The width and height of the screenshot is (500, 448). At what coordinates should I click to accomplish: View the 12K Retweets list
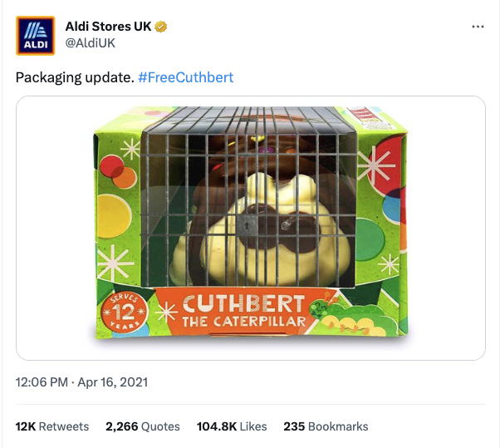pyautogui.click(x=51, y=426)
